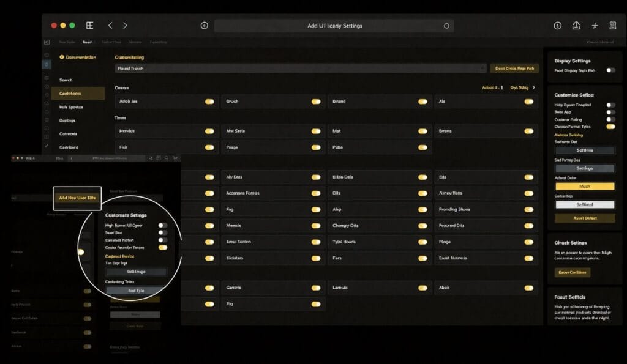
Task: Open the info icon at the top right
Action: pyautogui.click(x=557, y=26)
